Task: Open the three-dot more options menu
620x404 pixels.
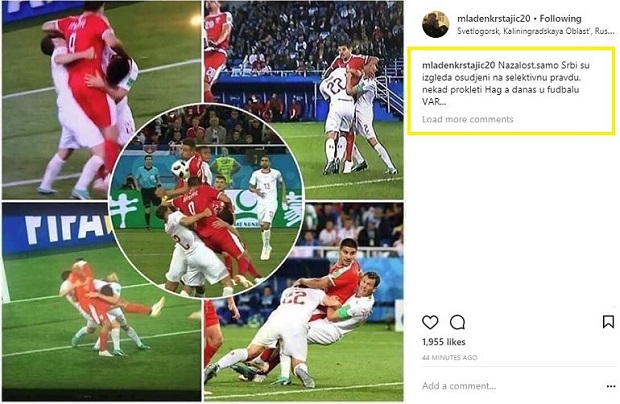Action: 611,386
